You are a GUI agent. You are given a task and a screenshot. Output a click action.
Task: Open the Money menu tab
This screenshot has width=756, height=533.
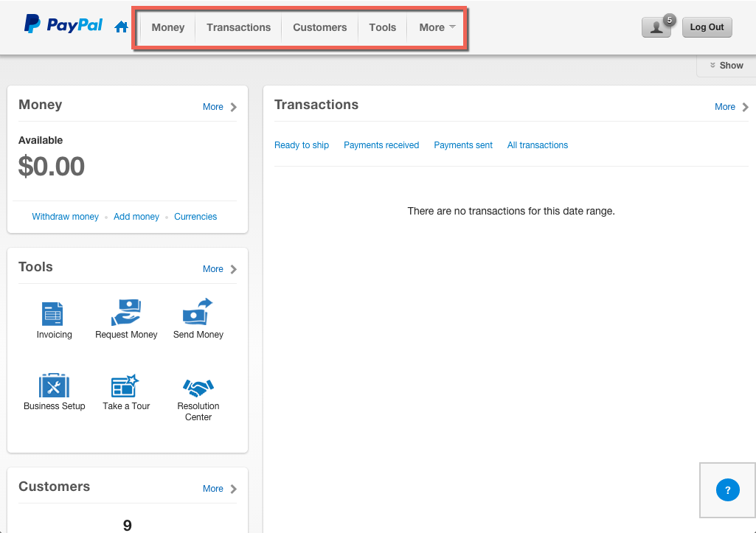point(167,27)
